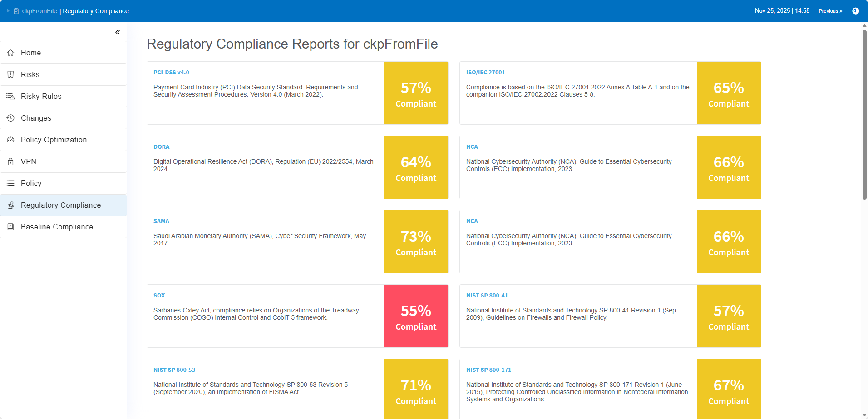Click the page vertical scrollbar thumb

pyautogui.click(x=864, y=113)
